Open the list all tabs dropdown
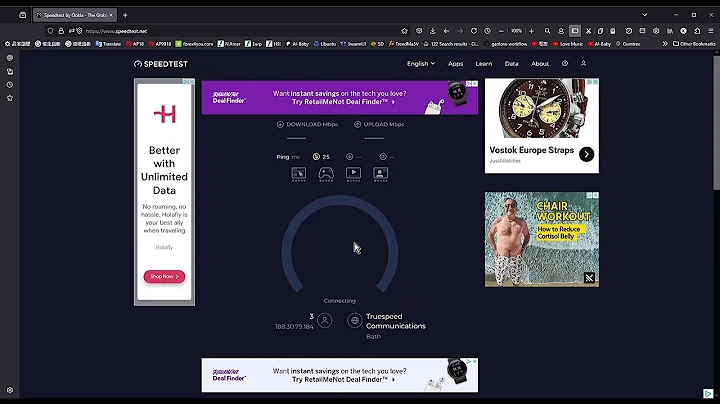Screen dimensions: 720x404 point(645,15)
